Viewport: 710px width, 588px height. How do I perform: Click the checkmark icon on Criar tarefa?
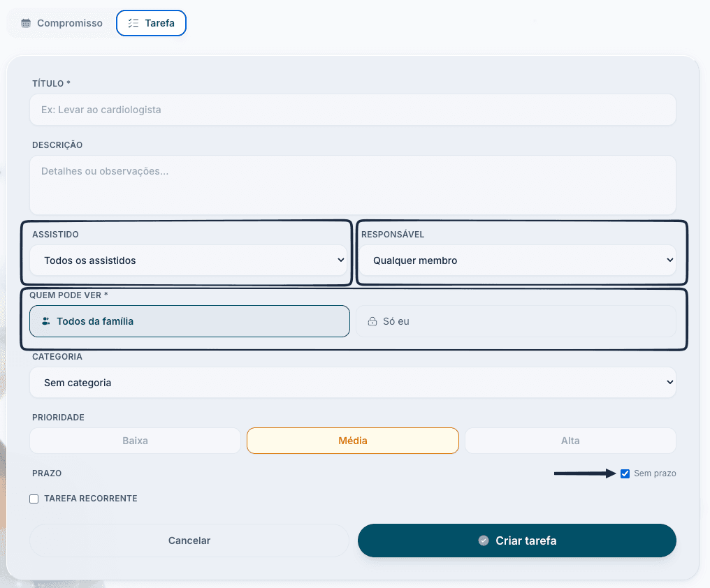[484, 541]
